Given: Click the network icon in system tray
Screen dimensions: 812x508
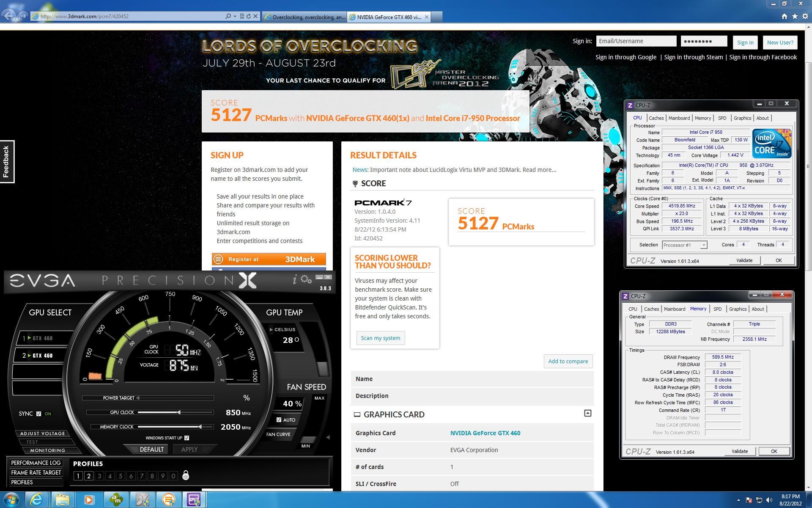Looking at the screenshot, I should coord(759,500).
